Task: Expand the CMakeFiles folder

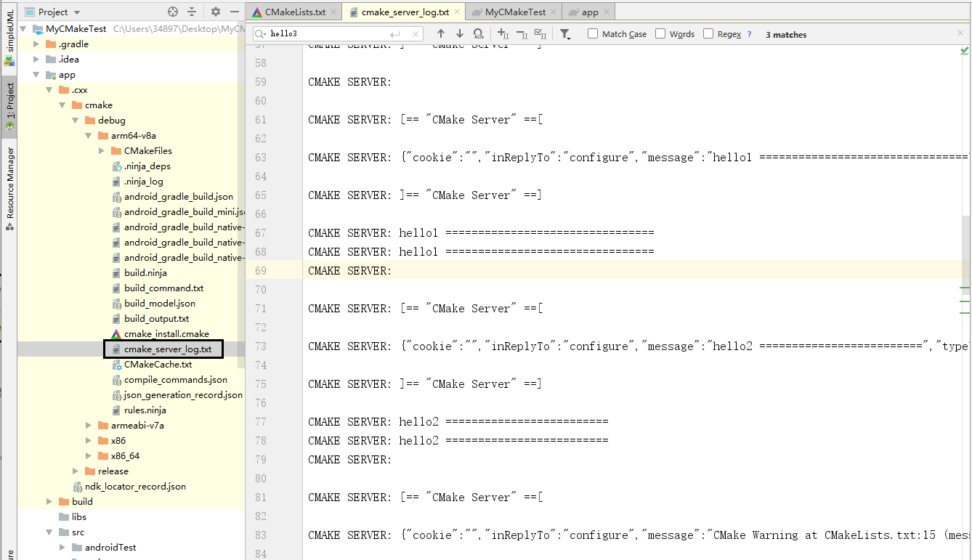Action: click(101, 151)
